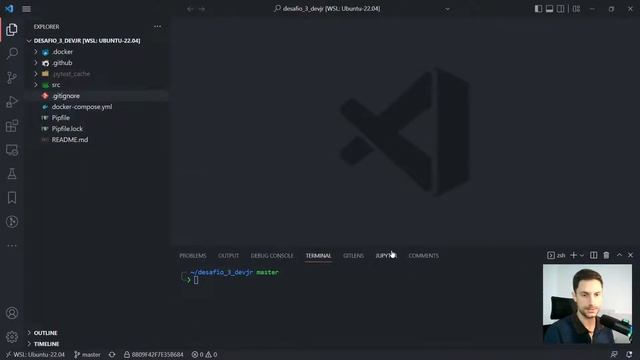Open feedback icon in status bar
This screenshot has width=640, height=360.
pos(614,355)
